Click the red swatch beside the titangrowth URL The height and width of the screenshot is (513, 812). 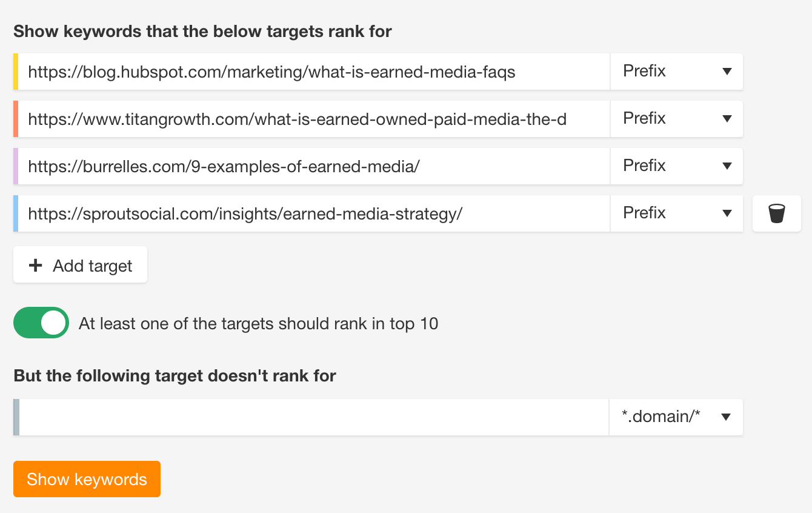click(x=17, y=118)
